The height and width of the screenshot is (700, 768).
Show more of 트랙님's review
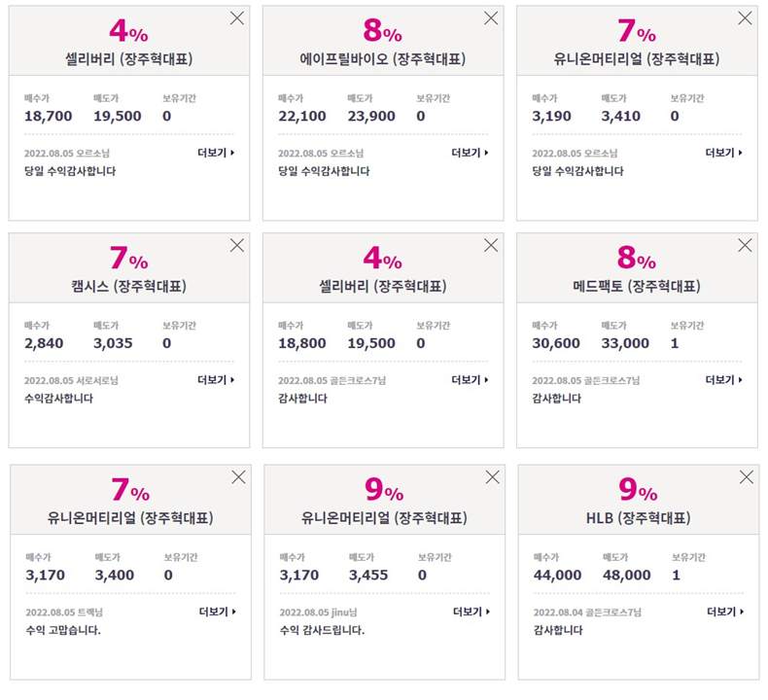point(218,612)
